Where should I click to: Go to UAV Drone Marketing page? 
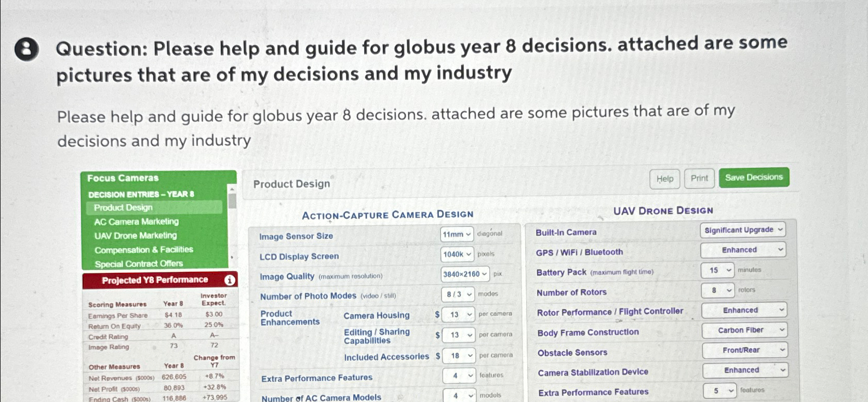pos(136,235)
